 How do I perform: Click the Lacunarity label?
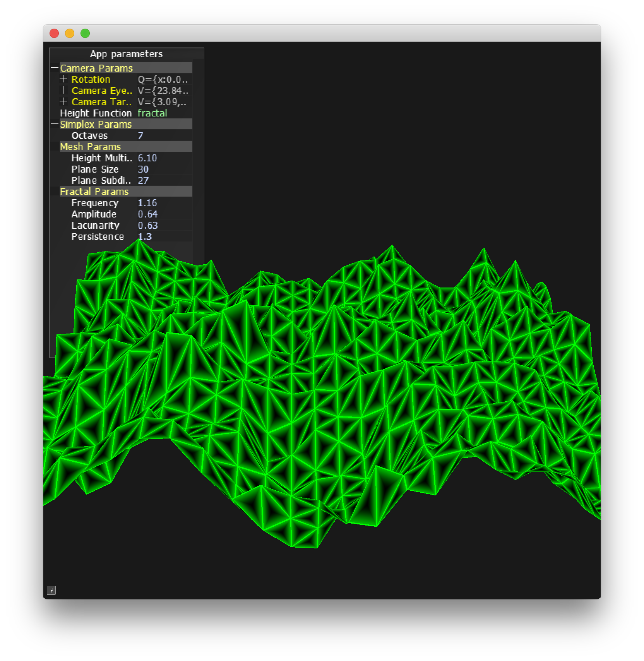point(95,225)
